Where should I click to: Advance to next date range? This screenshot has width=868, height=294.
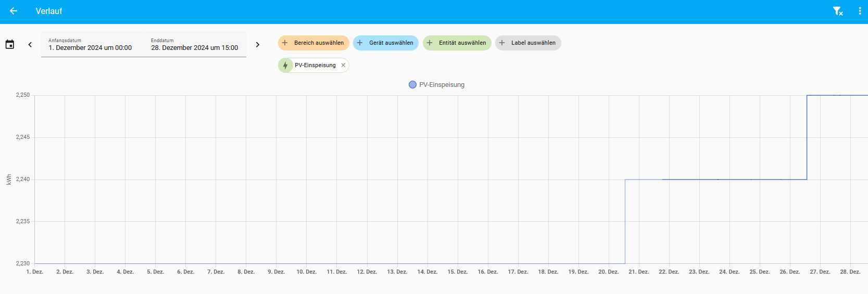coord(257,45)
